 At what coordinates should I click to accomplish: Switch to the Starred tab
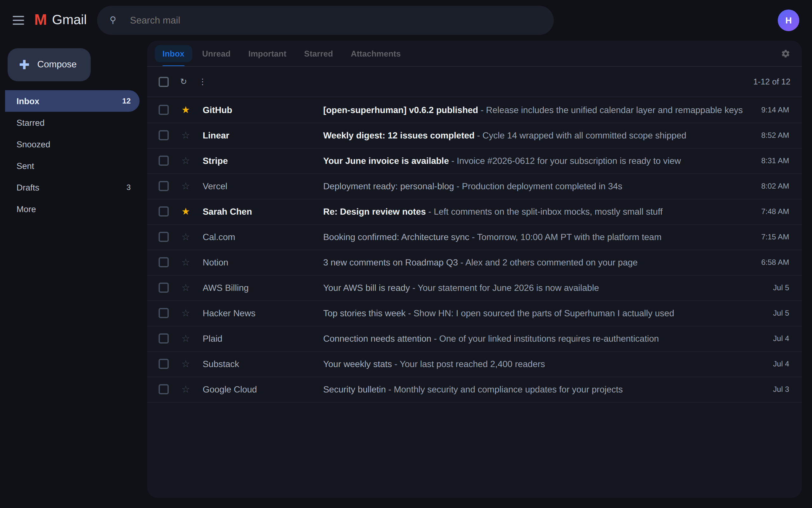318,54
